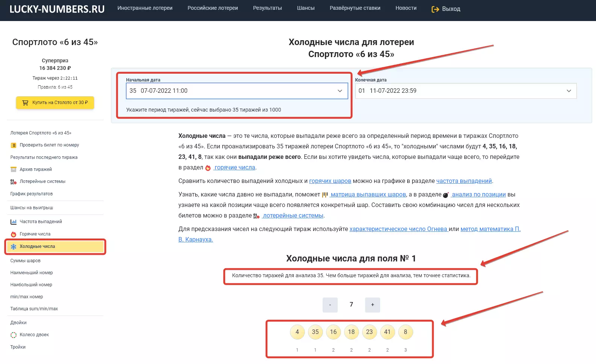Open анализ по позиции link
The image size is (596, 364).
(479, 195)
